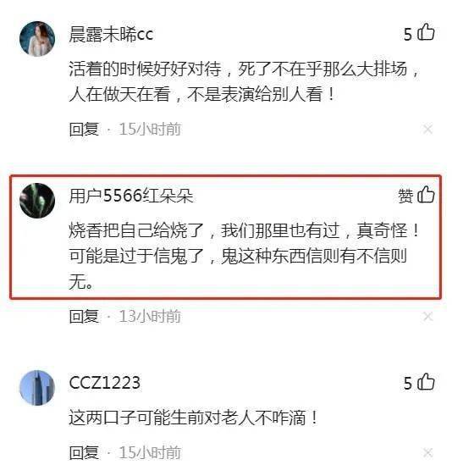The image size is (452, 476).
Task: Reply to CCZ1223's comment
Action: [x=84, y=452]
